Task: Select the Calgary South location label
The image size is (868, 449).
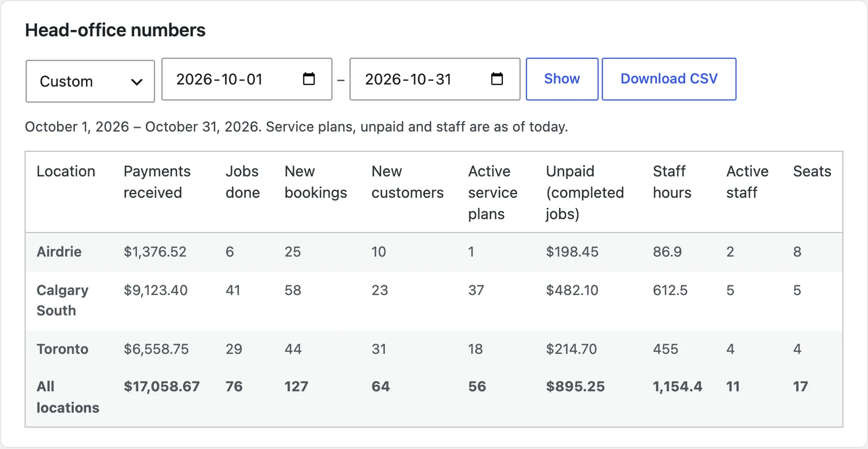Action: click(x=62, y=300)
